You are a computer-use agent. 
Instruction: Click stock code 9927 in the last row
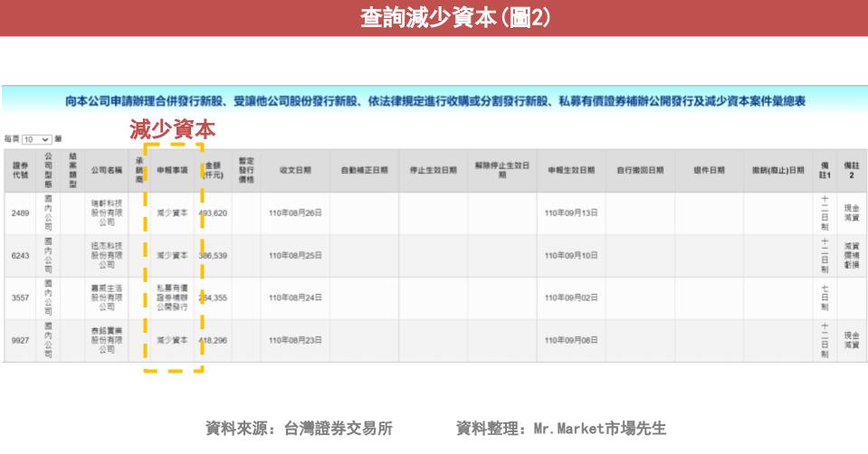click(x=20, y=340)
